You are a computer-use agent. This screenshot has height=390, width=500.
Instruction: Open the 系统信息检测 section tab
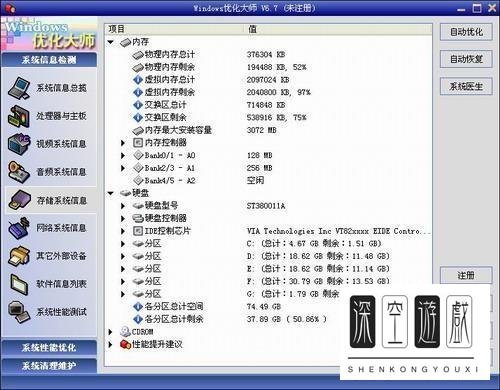49,60
